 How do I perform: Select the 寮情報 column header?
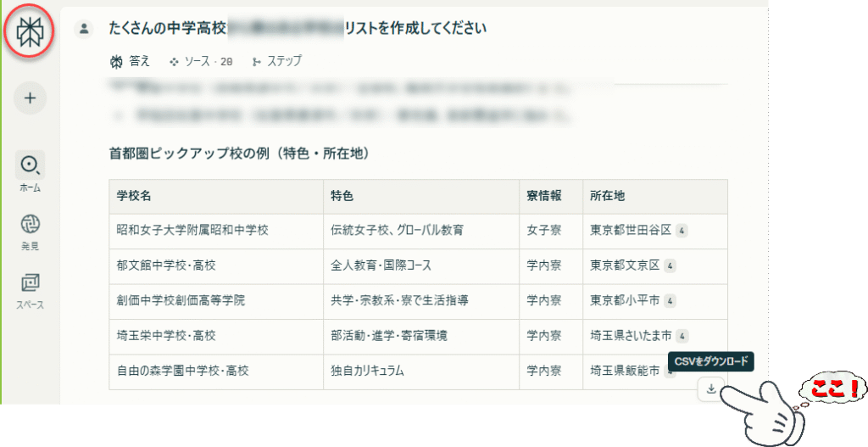(x=551, y=196)
